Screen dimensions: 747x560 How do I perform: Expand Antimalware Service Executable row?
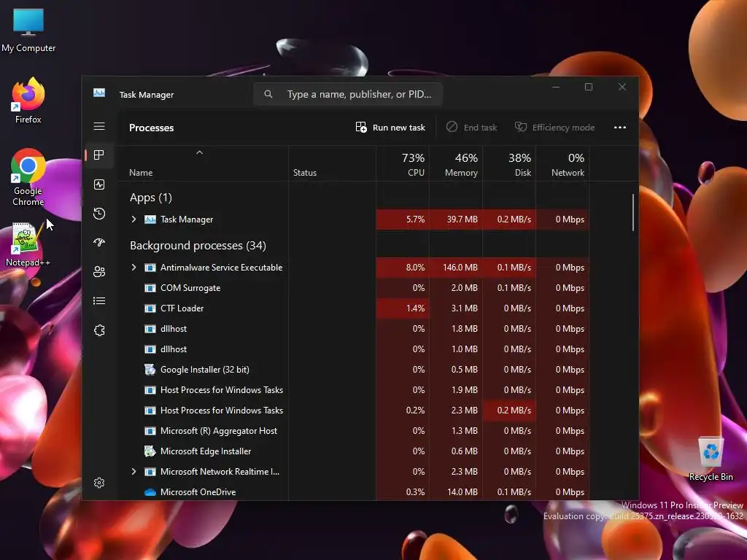pos(133,267)
